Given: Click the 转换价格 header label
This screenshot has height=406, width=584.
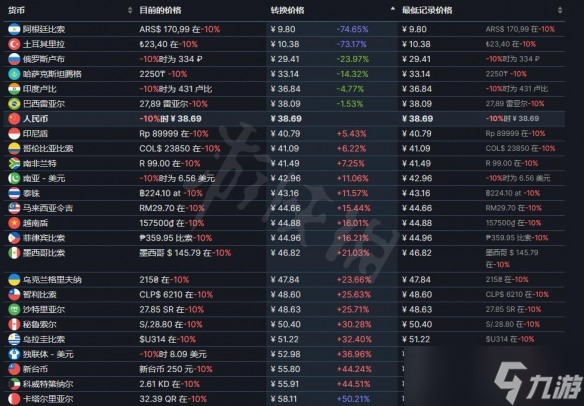Looking at the screenshot, I should click(287, 10).
